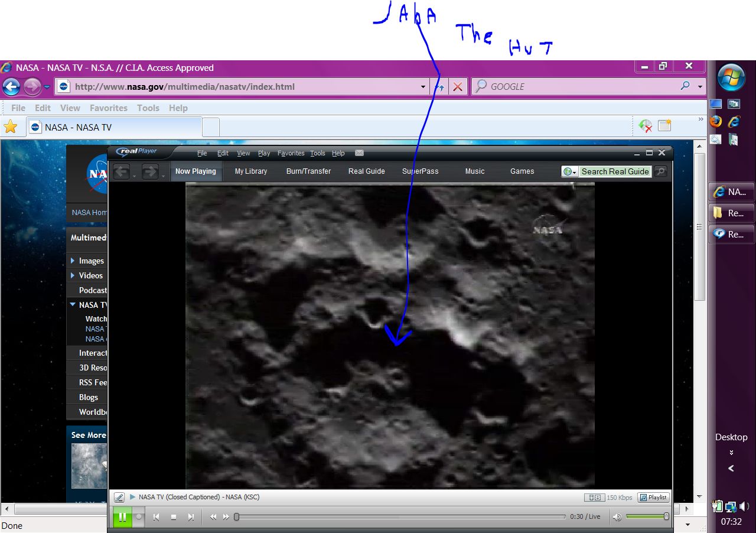Open search provider dropdown in RealPlayer
The image size is (756, 533).
click(x=570, y=171)
